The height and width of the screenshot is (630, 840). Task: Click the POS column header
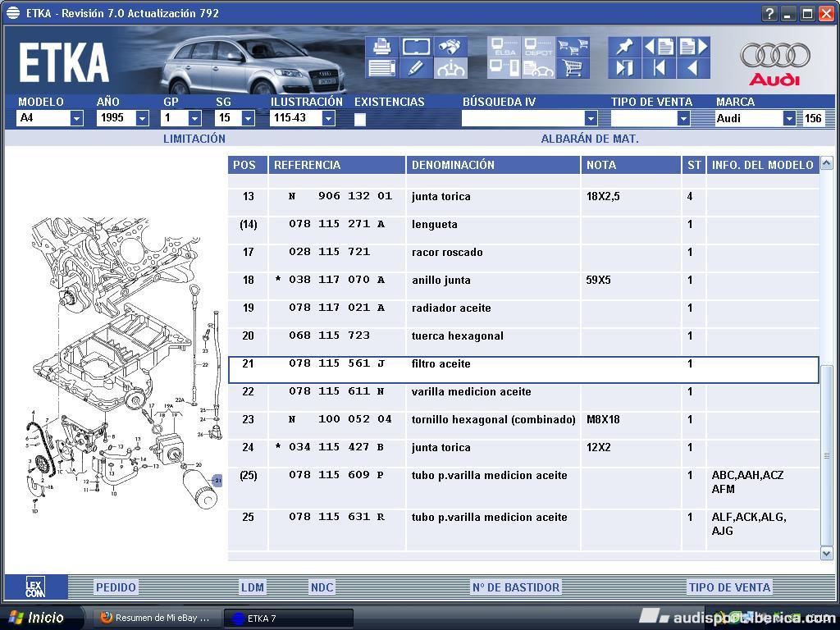(248, 165)
